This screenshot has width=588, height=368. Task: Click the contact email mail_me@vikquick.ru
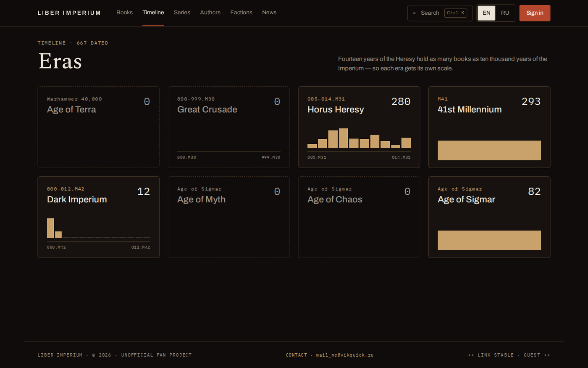[345, 355]
